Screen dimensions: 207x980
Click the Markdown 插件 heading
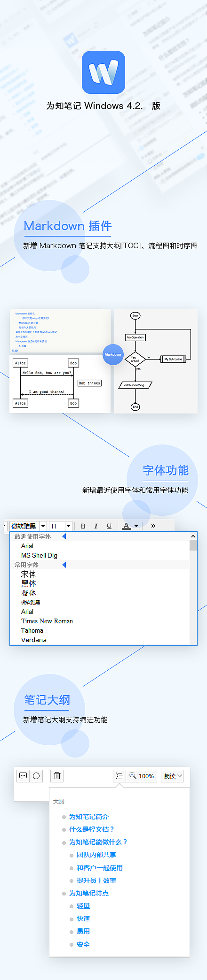[68, 226]
